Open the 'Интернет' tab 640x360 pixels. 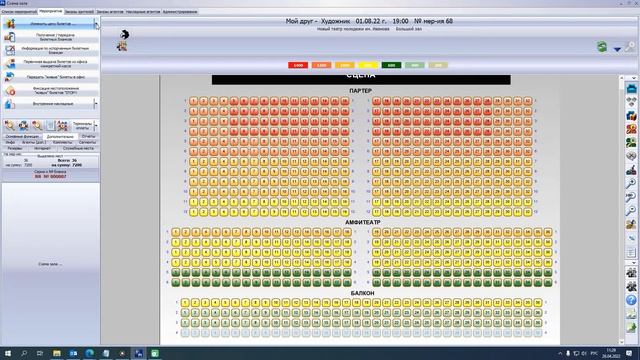42,148
